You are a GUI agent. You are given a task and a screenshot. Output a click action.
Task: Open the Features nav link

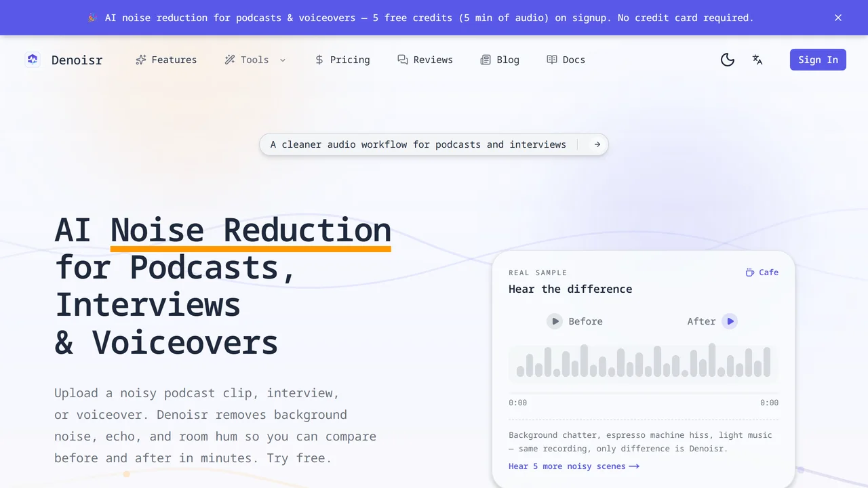(166, 60)
